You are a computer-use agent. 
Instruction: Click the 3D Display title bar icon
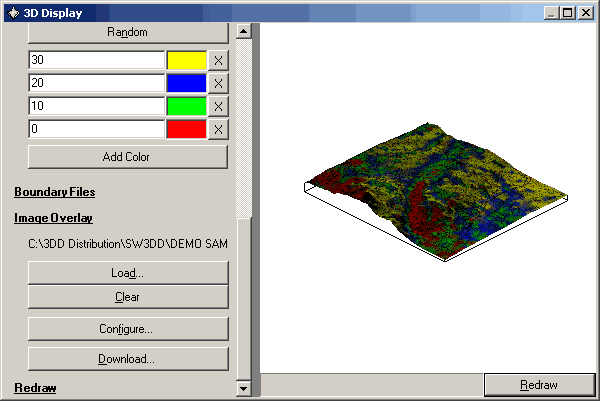pos(13,13)
